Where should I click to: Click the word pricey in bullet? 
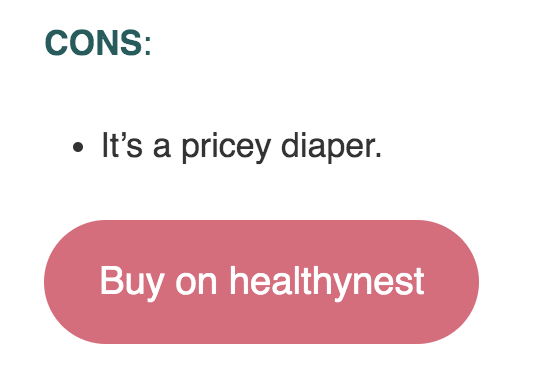(x=226, y=147)
